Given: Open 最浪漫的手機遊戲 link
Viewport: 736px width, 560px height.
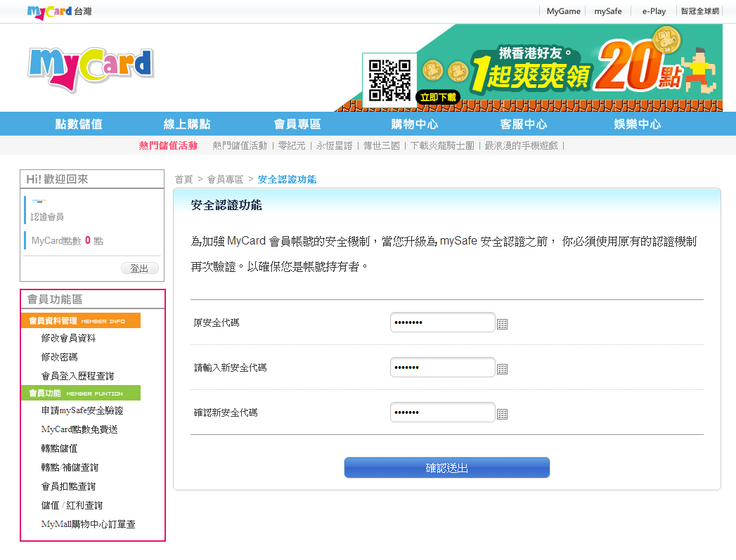Looking at the screenshot, I should pyautogui.click(x=522, y=145).
